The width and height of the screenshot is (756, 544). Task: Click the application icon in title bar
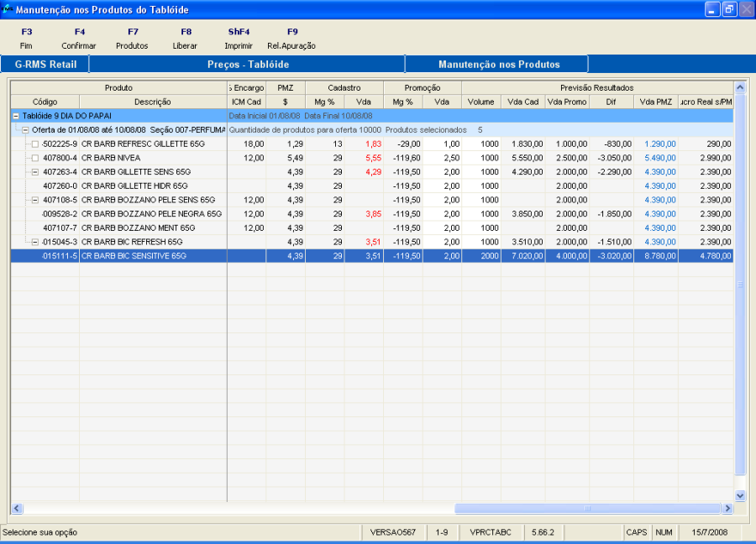point(8,9)
